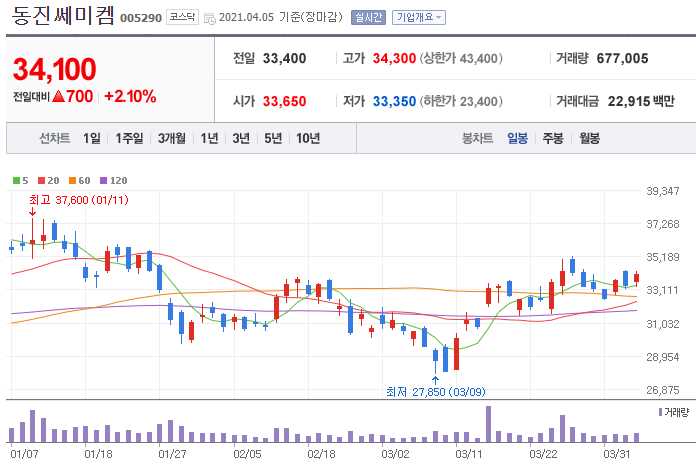Click the 최저 27,850 (03/09) chart annotation
Viewport: 696px width, 468px height.
point(435,392)
